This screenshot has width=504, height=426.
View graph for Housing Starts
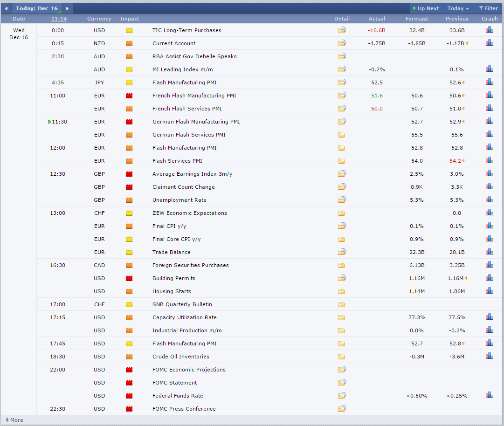(x=489, y=291)
